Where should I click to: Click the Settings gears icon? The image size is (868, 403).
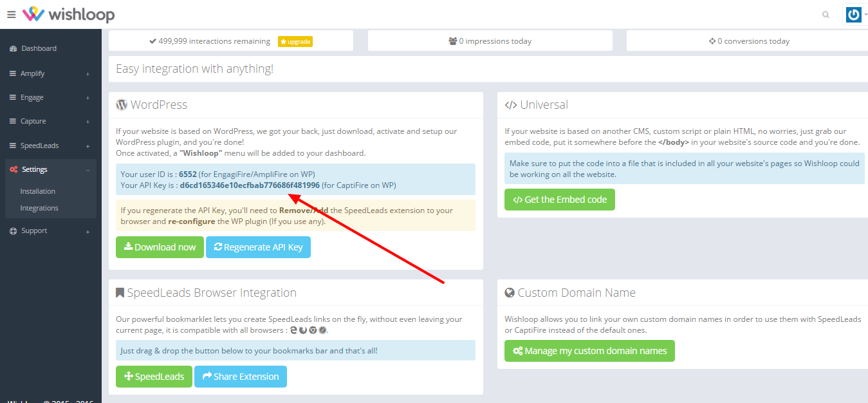pos(14,170)
